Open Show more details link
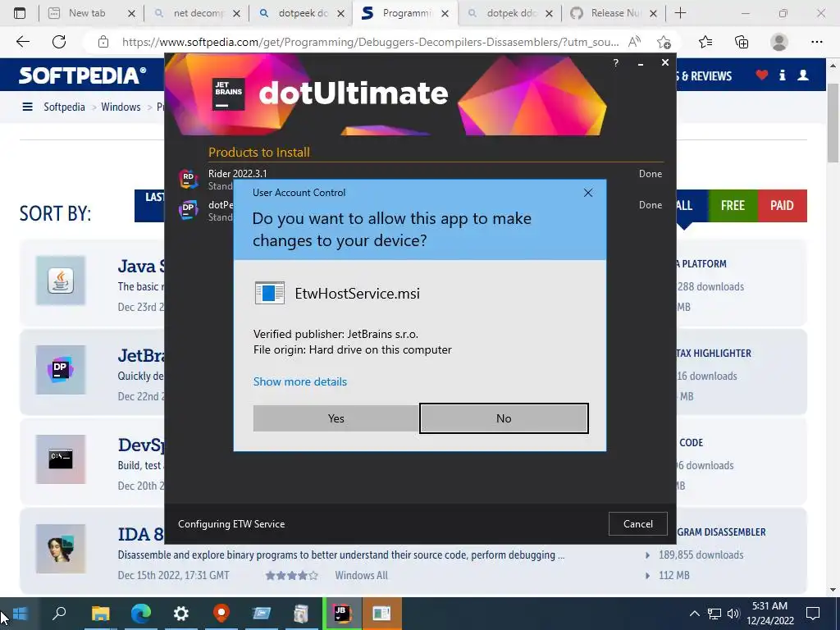840x630 pixels. (300, 381)
